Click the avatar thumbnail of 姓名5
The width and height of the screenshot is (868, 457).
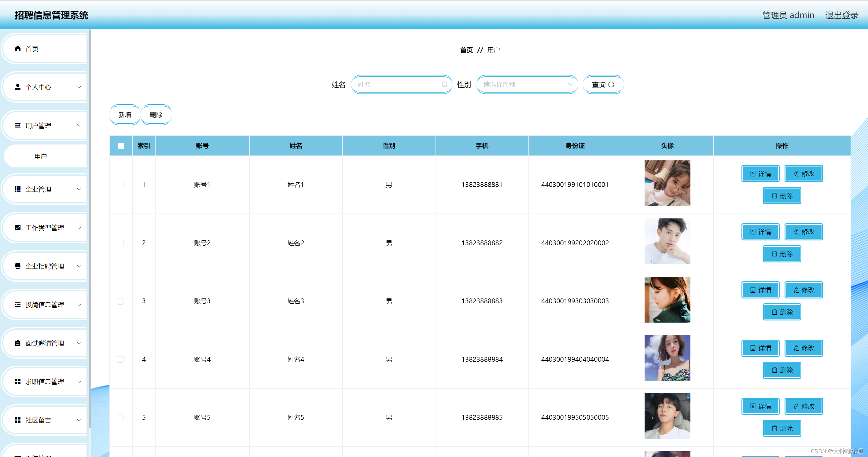point(667,416)
